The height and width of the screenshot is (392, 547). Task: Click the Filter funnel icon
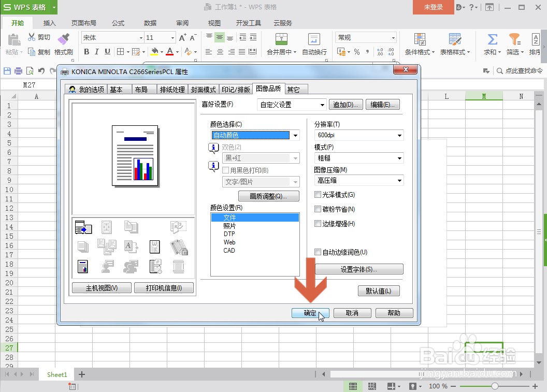tap(514, 39)
